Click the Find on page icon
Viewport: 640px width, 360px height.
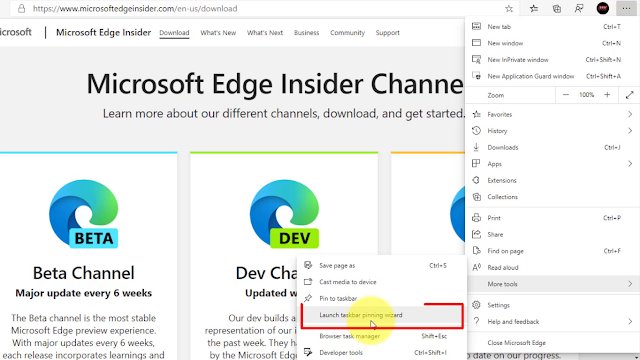pyautogui.click(x=476, y=251)
